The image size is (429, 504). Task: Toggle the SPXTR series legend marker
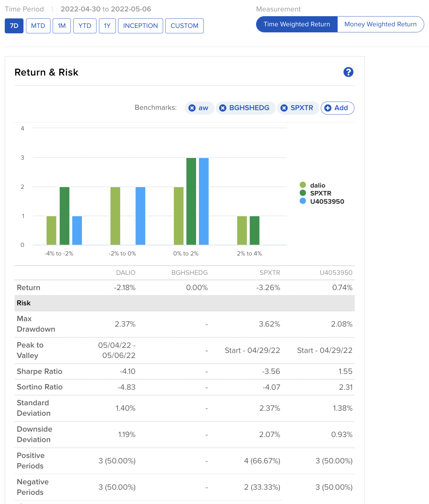tap(303, 193)
